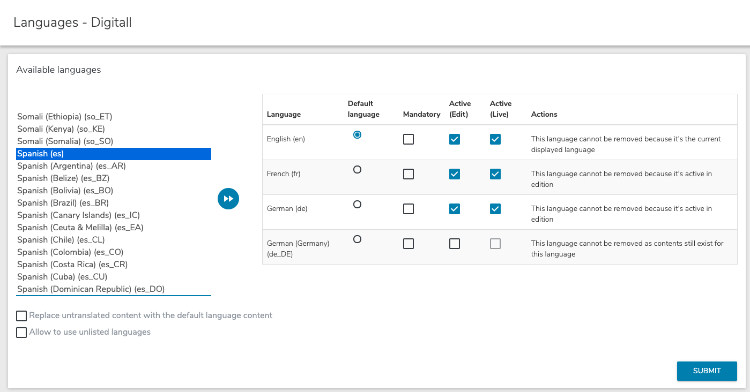
Task: Click the double-arrow add languages button
Action: coord(228,199)
